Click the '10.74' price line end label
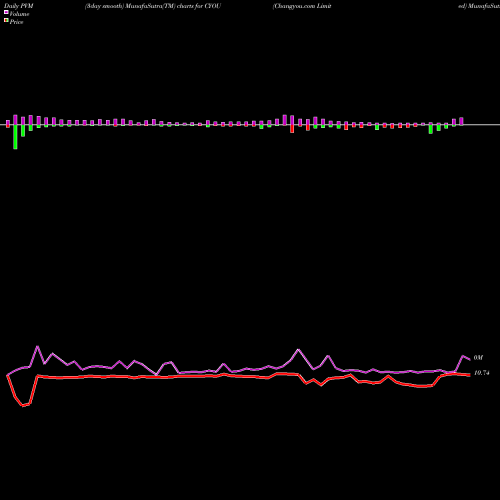Screen dimensions: 500x500 [481, 373]
